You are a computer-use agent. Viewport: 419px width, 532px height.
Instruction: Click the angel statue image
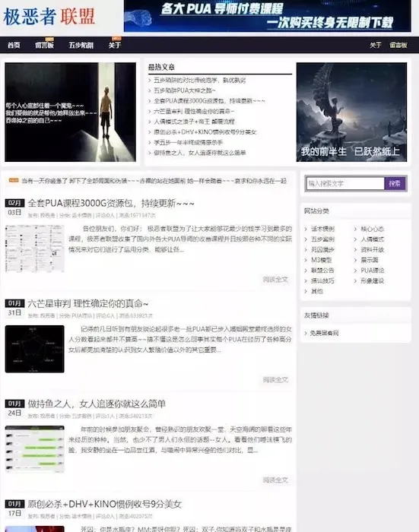pos(351,112)
